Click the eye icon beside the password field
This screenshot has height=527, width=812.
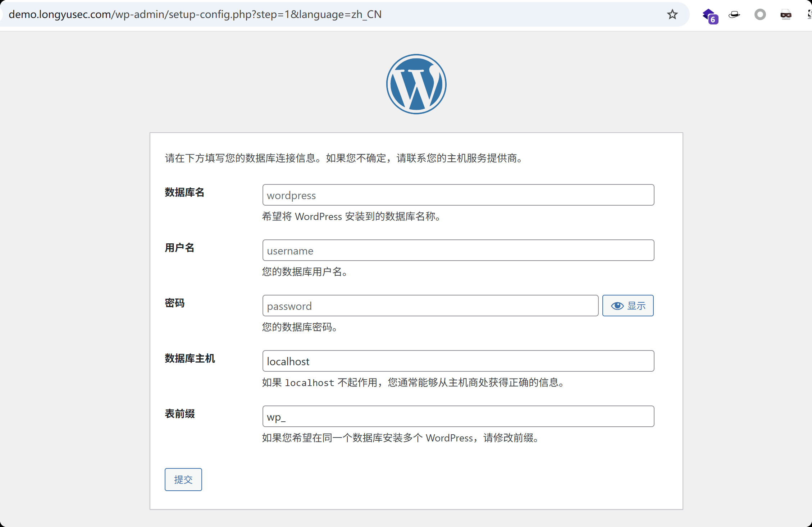click(x=617, y=306)
